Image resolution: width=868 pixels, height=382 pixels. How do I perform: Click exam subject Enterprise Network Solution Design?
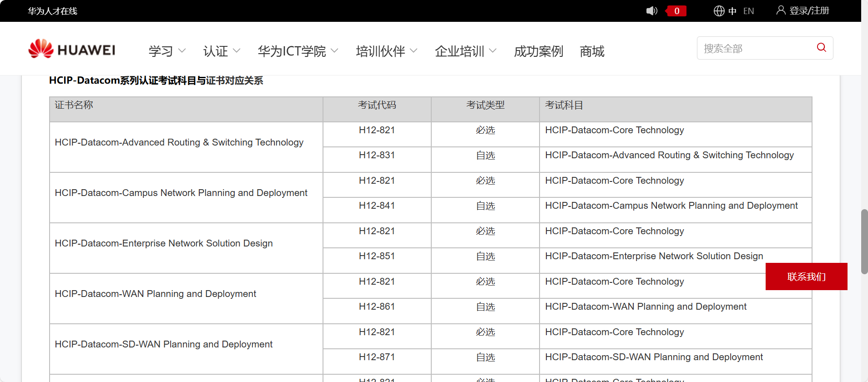[x=654, y=256]
